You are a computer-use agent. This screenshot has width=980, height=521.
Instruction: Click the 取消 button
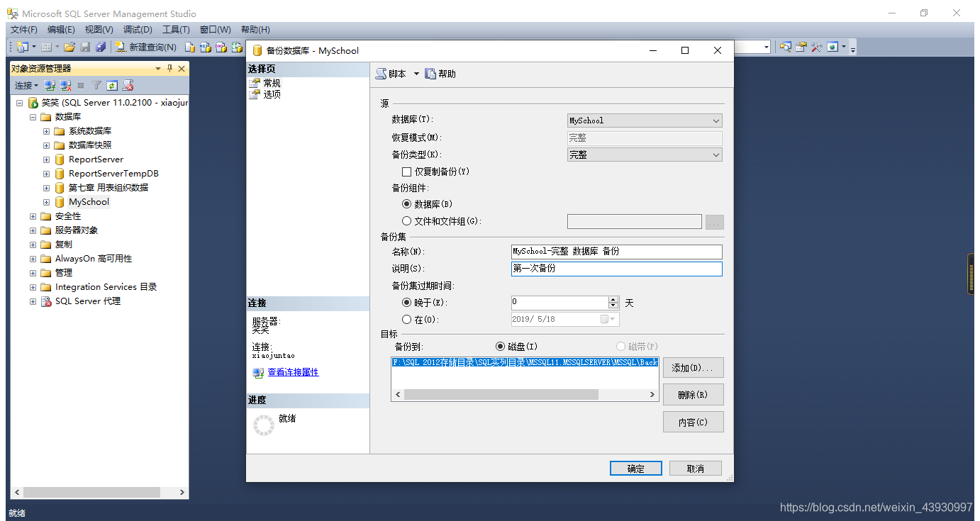coord(696,469)
